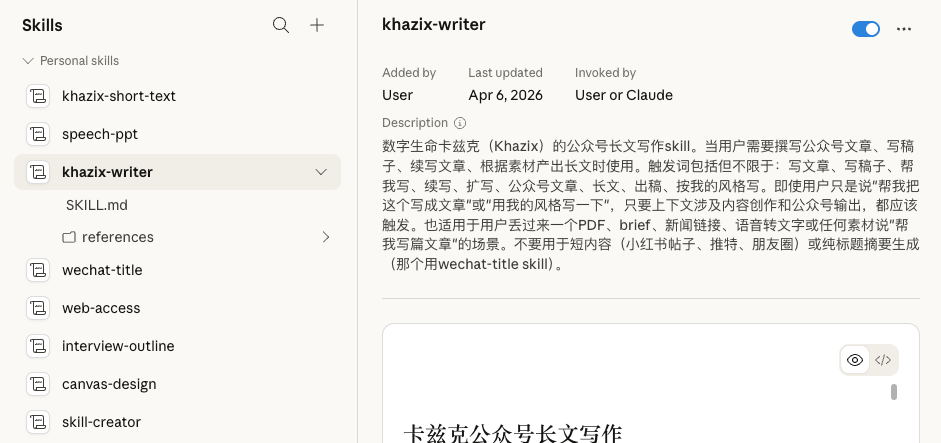Disable the khazix-writer skill toggle
The width and height of the screenshot is (941, 443).
point(865,29)
